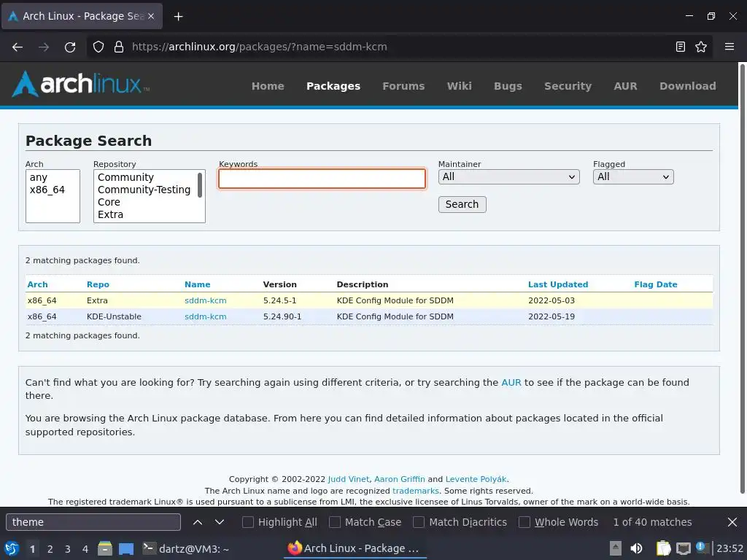
Task: Click the find bar 'theme' text field
Action: (93, 522)
